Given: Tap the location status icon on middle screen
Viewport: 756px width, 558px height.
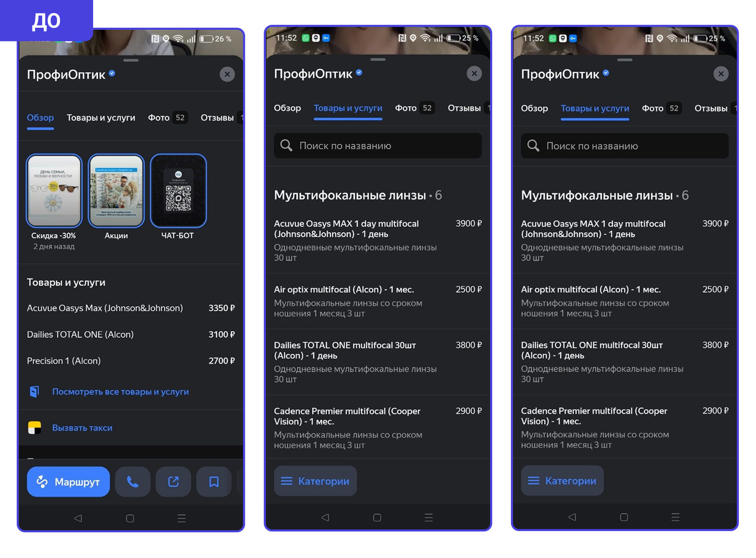Looking at the screenshot, I should coord(413,38).
